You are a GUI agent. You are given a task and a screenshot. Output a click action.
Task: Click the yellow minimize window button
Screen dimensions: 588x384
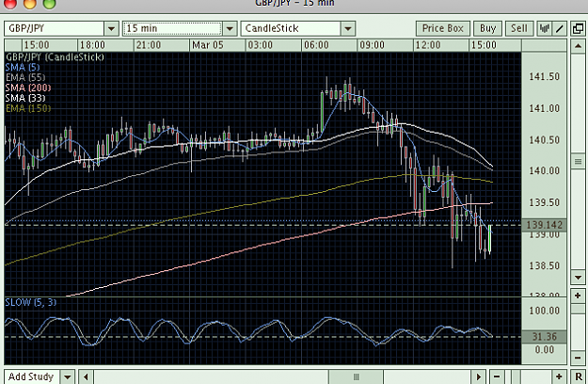[x=29, y=4]
